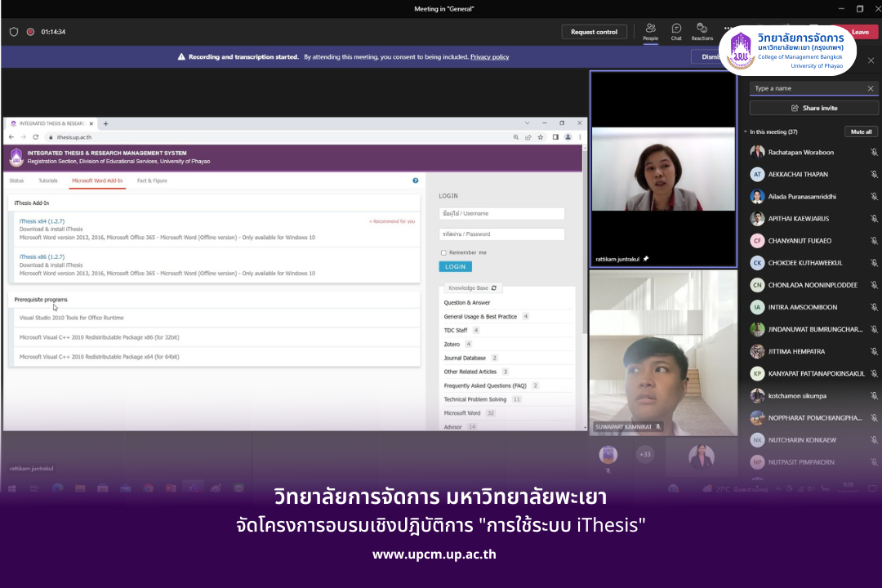Open the browser three-dot menu
Screen dimensions: 882x588
click(580, 136)
